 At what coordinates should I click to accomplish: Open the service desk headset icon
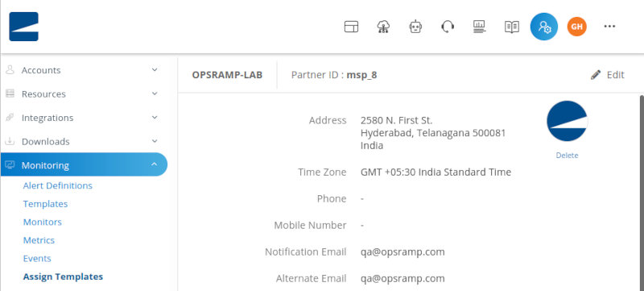[448, 27]
